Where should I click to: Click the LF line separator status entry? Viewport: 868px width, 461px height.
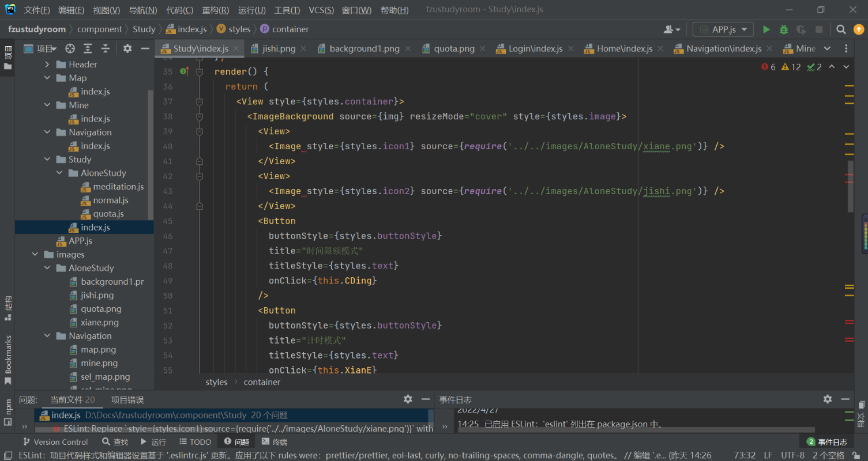coord(768,455)
